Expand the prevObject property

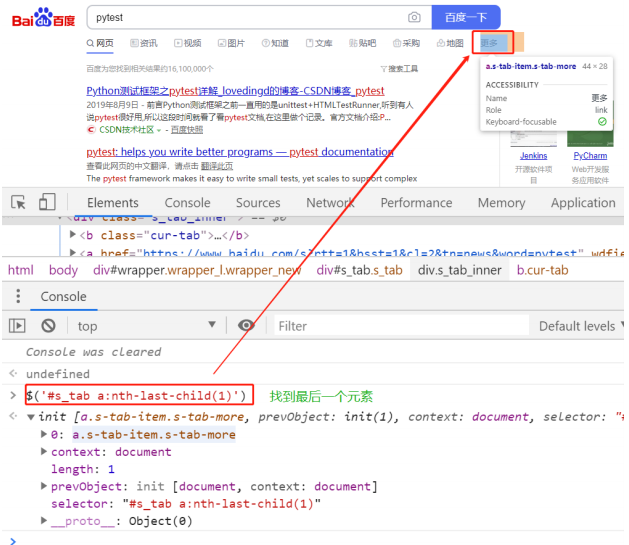44,486
